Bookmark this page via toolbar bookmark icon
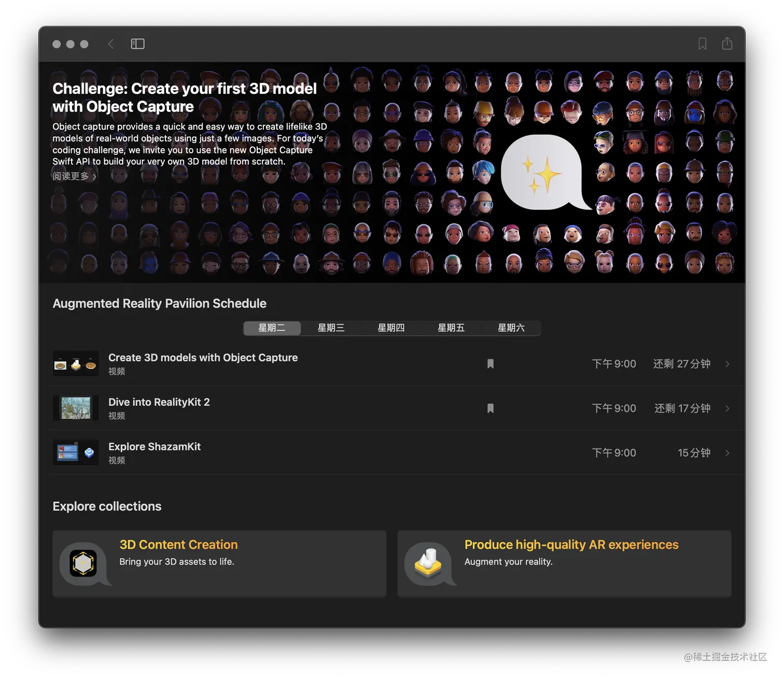Image resolution: width=784 pixels, height=679 pixels. click(702, 44)
